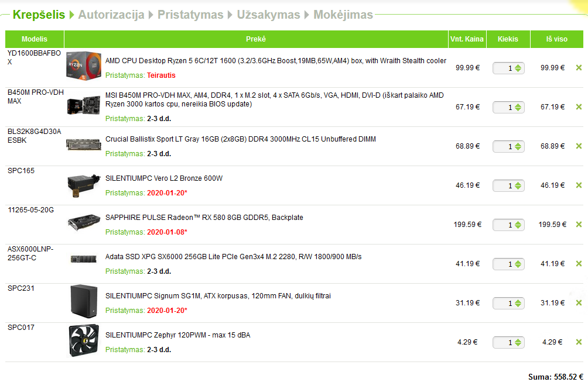Select the model code SPC231
Viewport: 588px width, 389px height.
pyautogui.click(x=21, y=288)
